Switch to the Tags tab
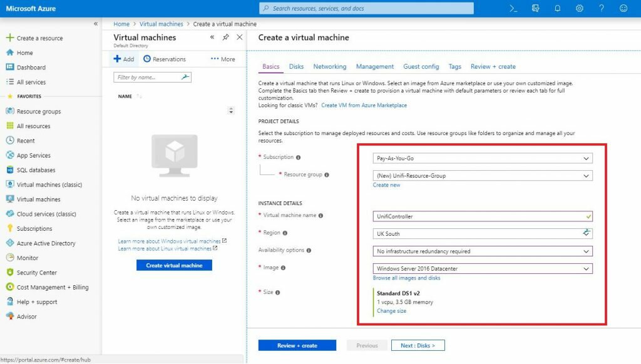 coord(454,66)
